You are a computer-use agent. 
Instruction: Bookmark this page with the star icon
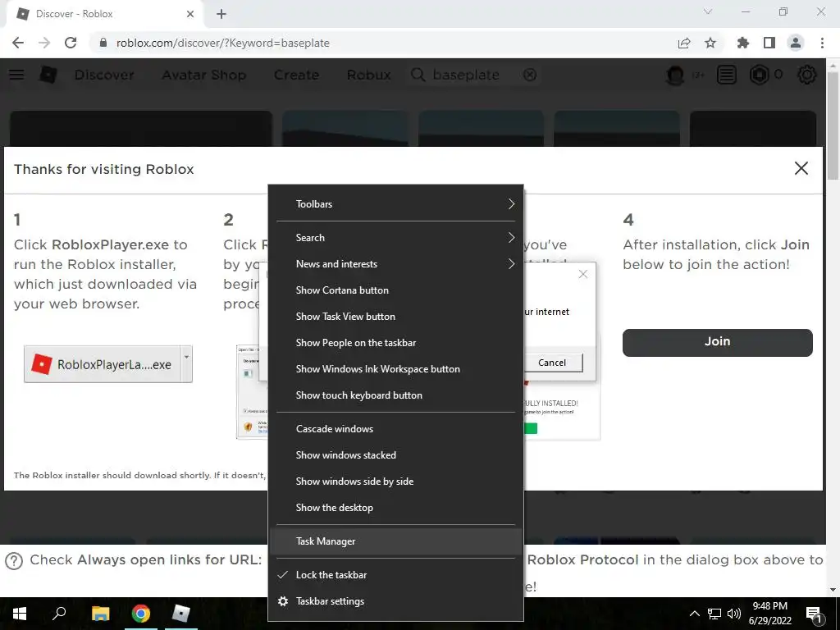(710, 43)
